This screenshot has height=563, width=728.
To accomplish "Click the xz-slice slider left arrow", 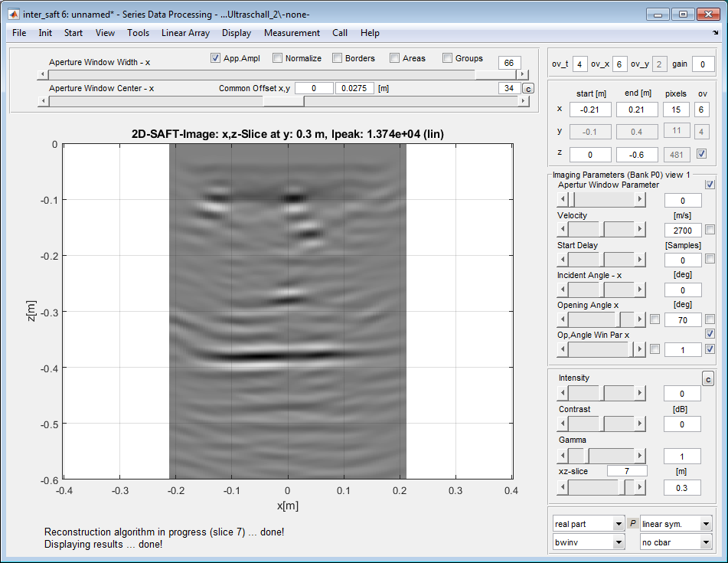I will pos(562,487).
